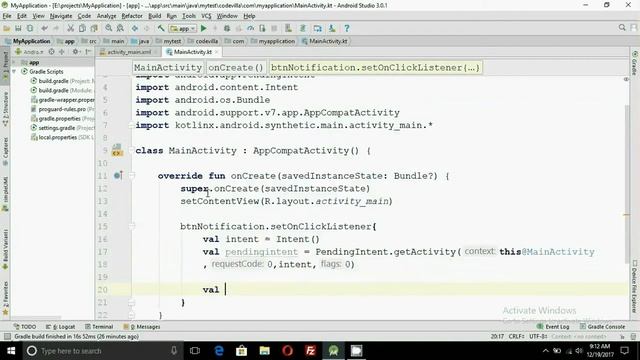This screenshot has height=360, width=640.
Task: Open the VCS menu
Action: coord(206,16)
